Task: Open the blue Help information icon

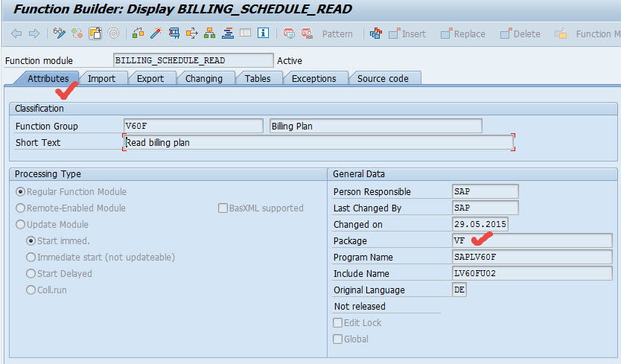Action: tap(263, 33)
